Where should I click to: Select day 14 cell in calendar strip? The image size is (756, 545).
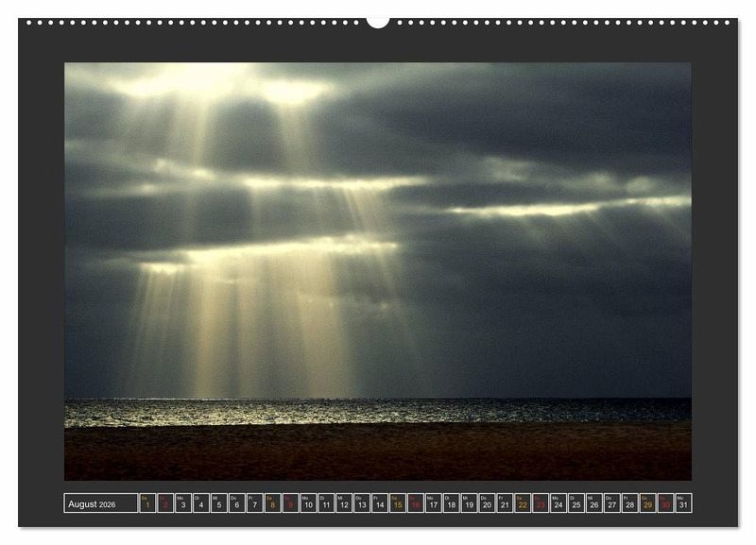(x=380, y=502)
